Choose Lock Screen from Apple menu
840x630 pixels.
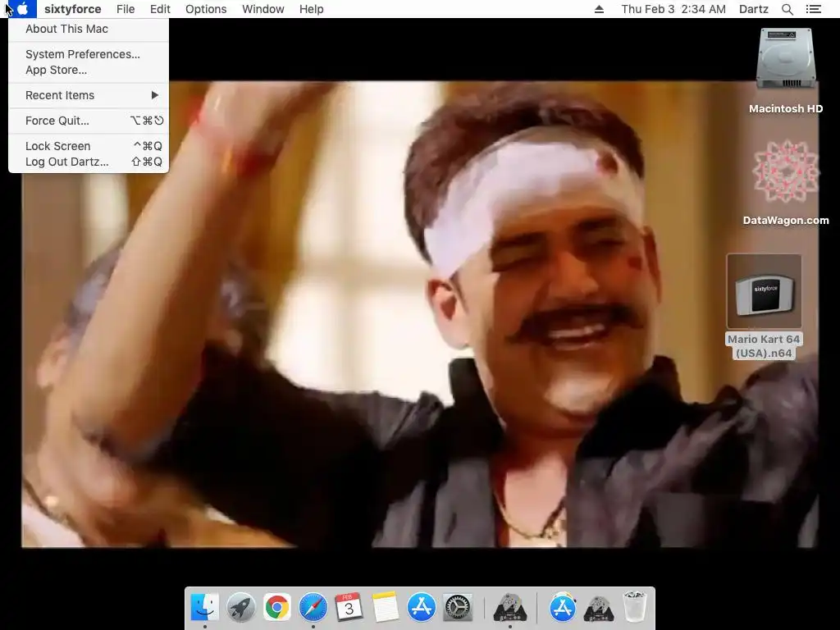coord(89,146)
